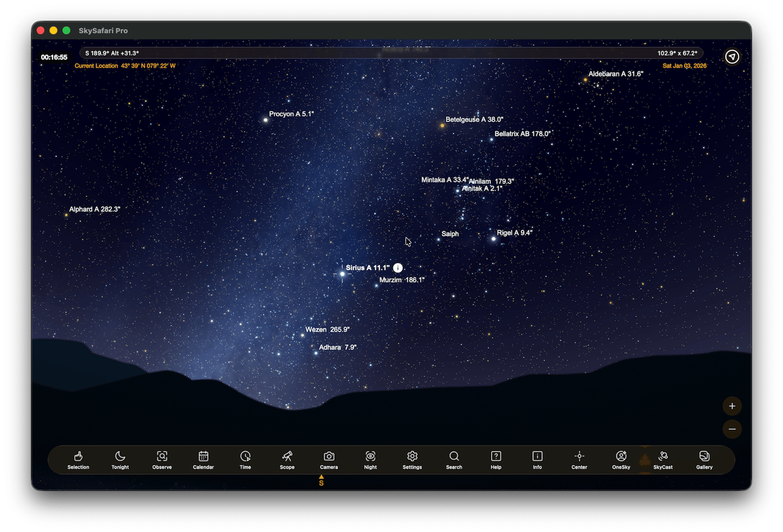Select the Procyon A label

(291, 114)
